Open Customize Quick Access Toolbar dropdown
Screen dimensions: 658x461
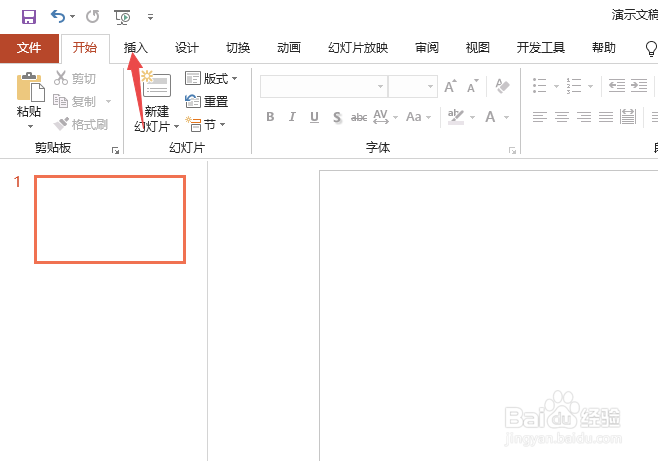(x=150, y=17)
